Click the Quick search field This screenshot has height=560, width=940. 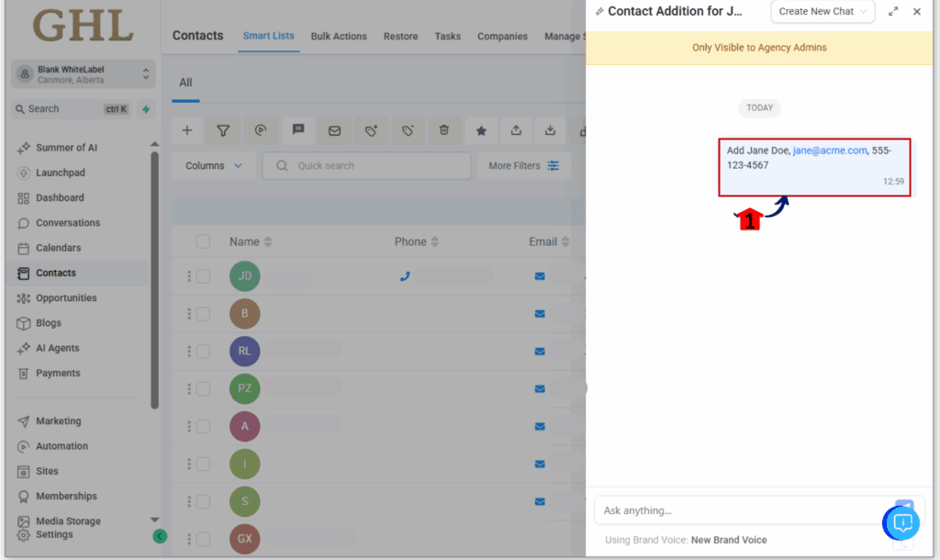coord(366,165)
